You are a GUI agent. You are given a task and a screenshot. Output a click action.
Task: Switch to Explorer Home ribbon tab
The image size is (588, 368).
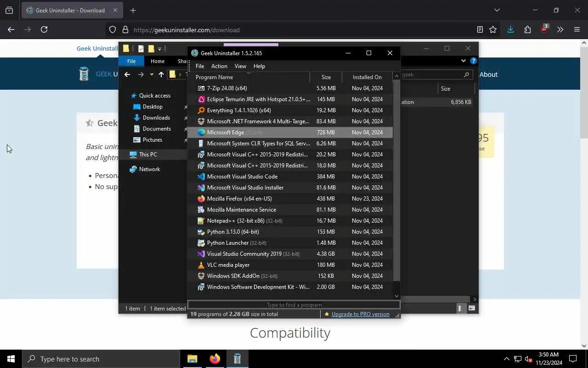coord(158,61)
